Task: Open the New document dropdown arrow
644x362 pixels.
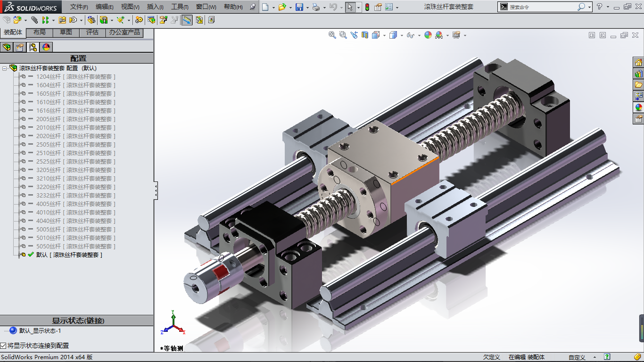Action: pos(272,8)
